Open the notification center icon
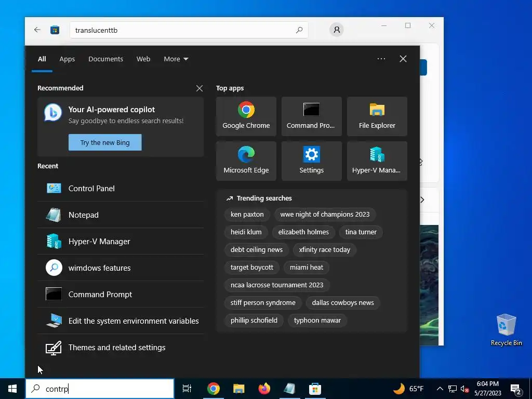The width and height of the screenshot is (532, 399). 516,389
